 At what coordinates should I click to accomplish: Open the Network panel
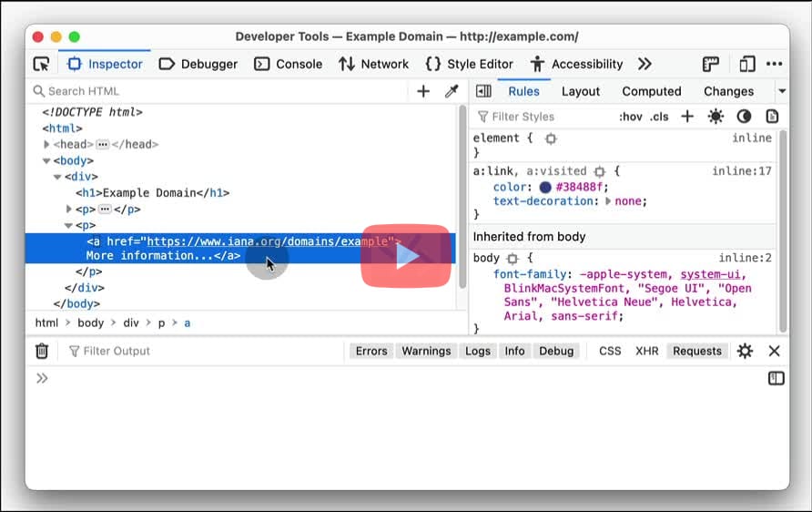coord(373,65)
